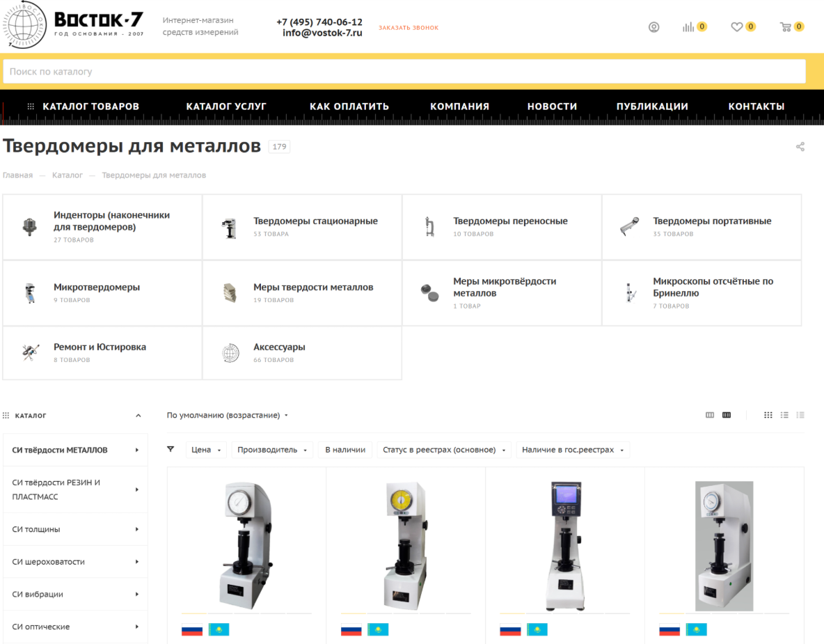Open КАТАЛОГ УСЛУГ menu
Screen dimensions: 824x644
(x=226, y=107)
